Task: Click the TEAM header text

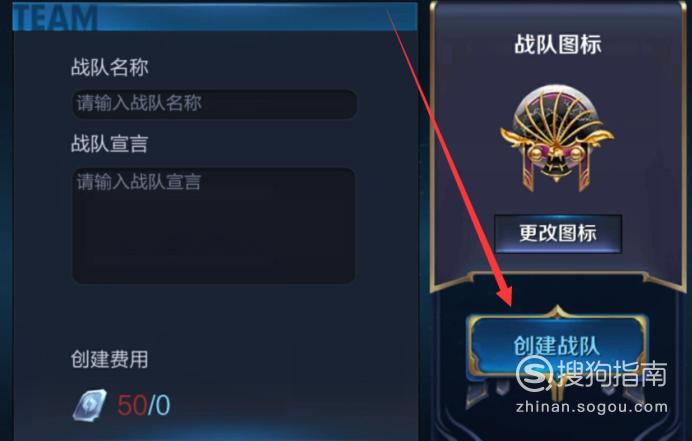Action: [55, 17]
